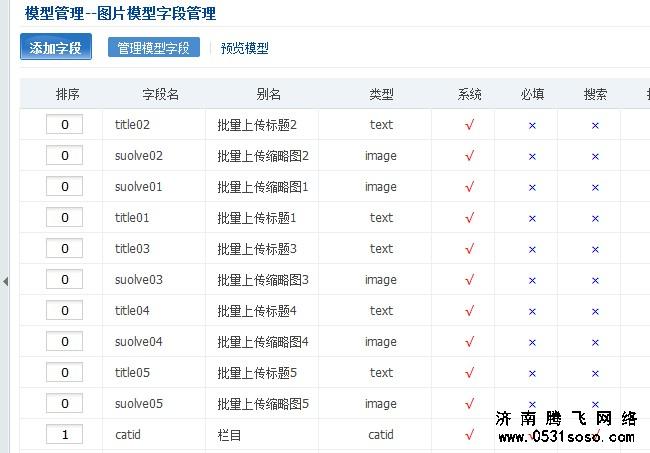Click the sort order input for title04

click(x=65, y=310)
